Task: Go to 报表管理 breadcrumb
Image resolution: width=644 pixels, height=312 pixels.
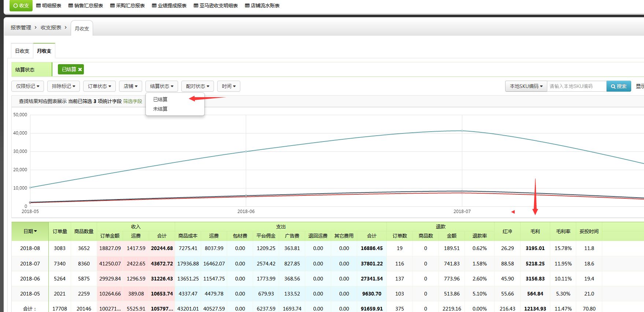Action: coord(21,27)
